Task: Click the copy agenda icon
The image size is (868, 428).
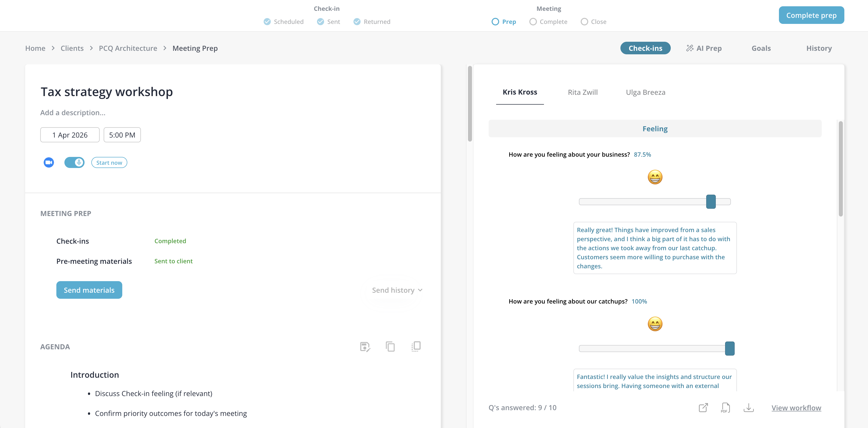Action: [x=390, y=346]
